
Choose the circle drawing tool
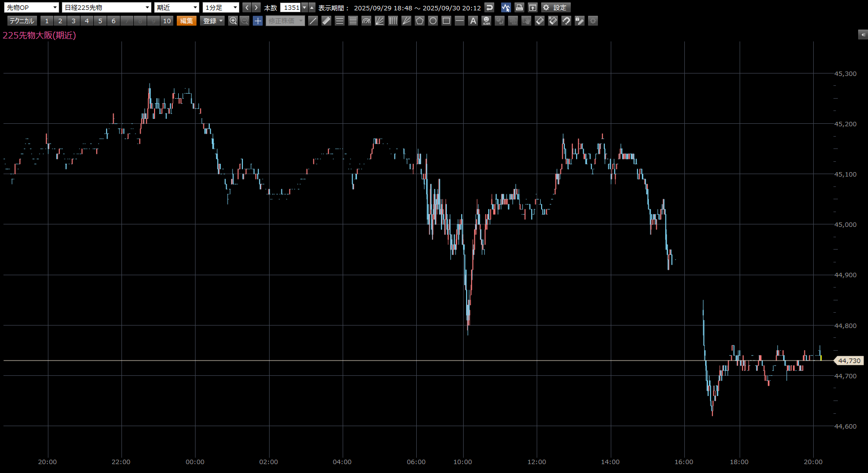click(x=433, y=21)
